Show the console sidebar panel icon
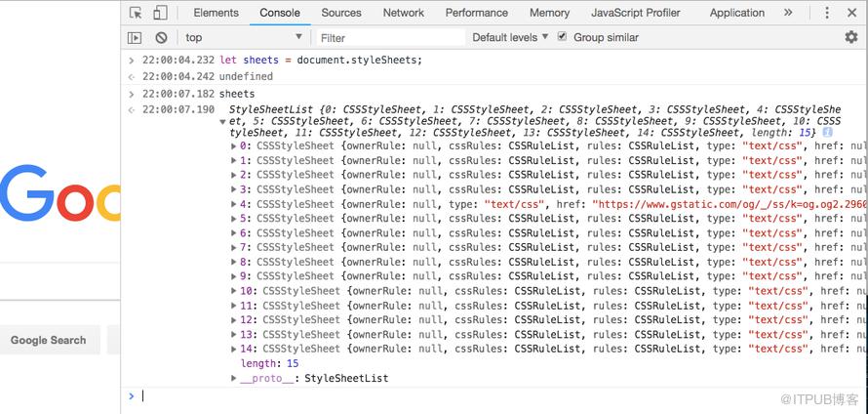This screenshot has width=868, height=414. (135, 38)
